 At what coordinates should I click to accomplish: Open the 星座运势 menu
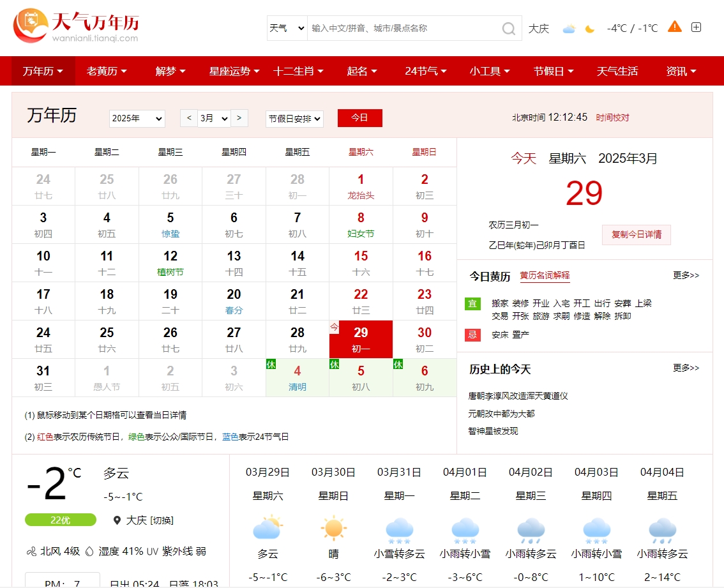234,71
